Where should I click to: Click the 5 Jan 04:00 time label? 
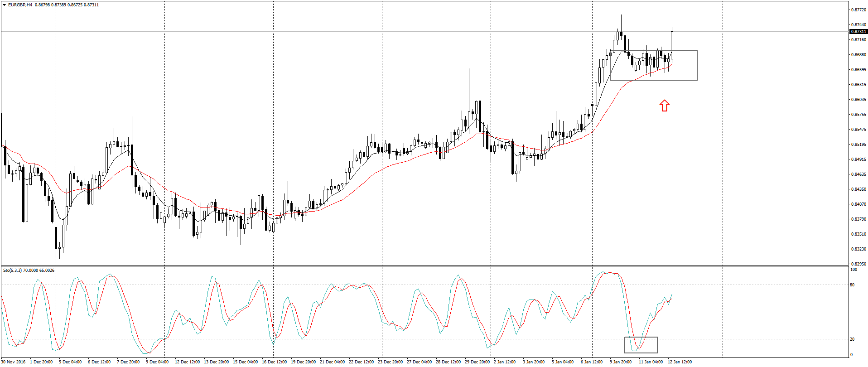pos(563,362)
